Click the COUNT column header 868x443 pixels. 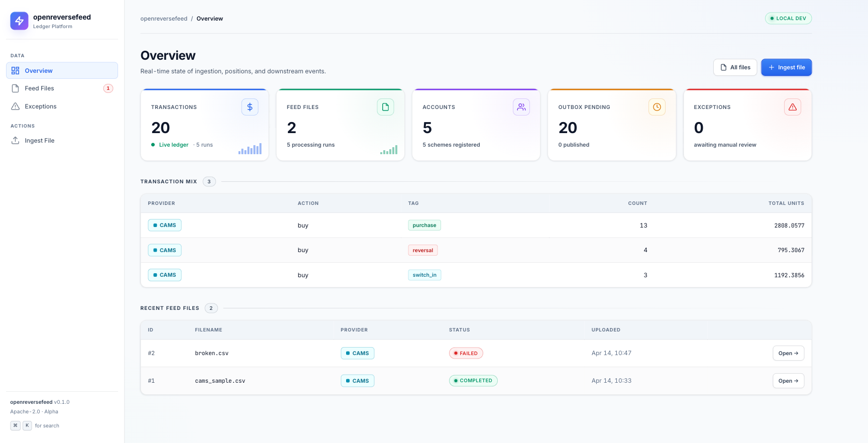(637, 203)
